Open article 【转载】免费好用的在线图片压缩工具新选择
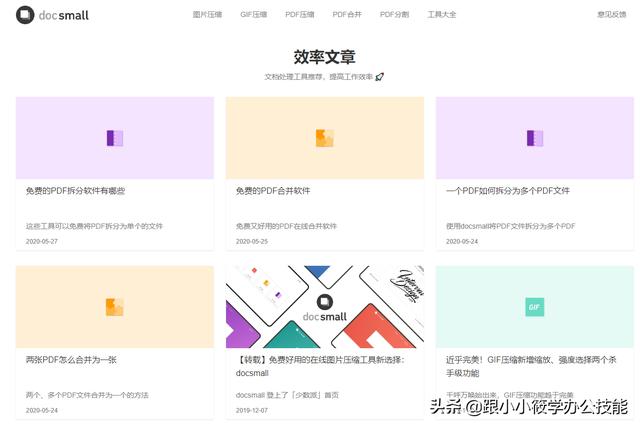This screenshot has width=640, height=427. (x=320, y=366)
